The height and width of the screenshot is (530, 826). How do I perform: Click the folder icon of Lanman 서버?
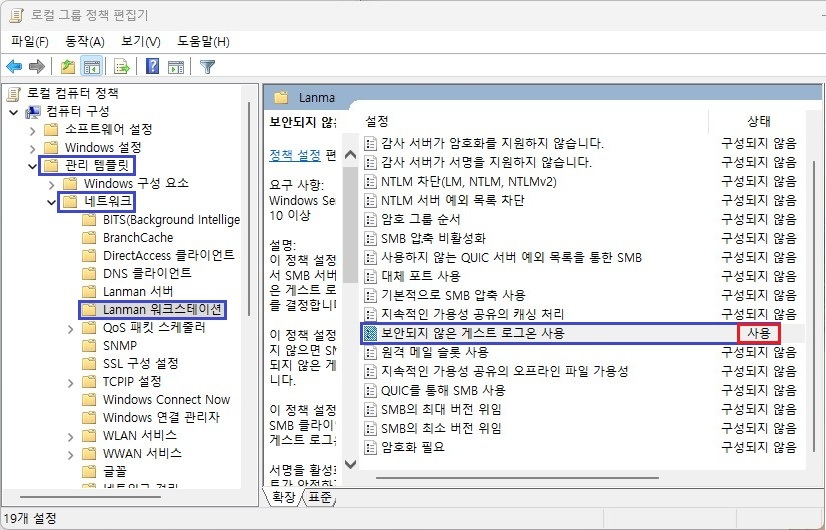pos(89,291)
